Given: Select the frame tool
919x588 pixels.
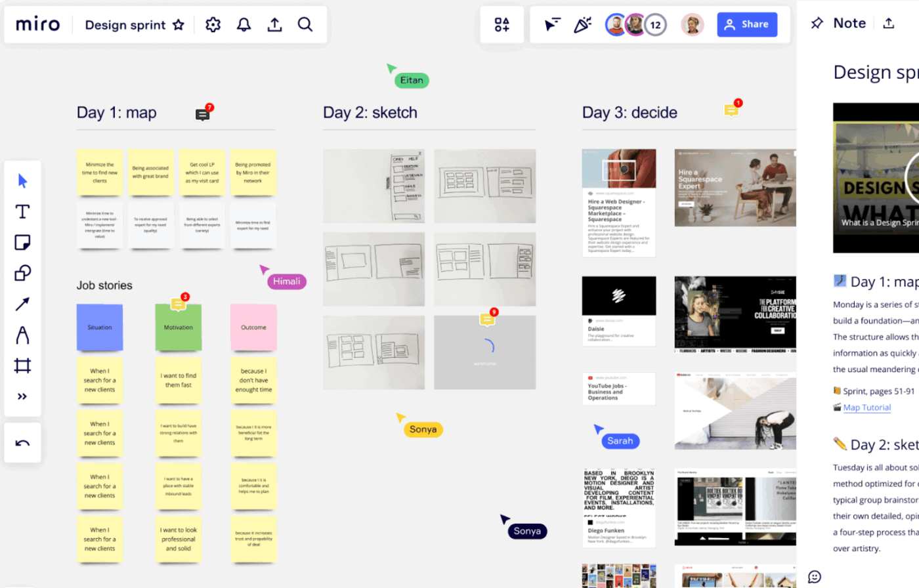Looking at the screenshot, I should (22, 365).
